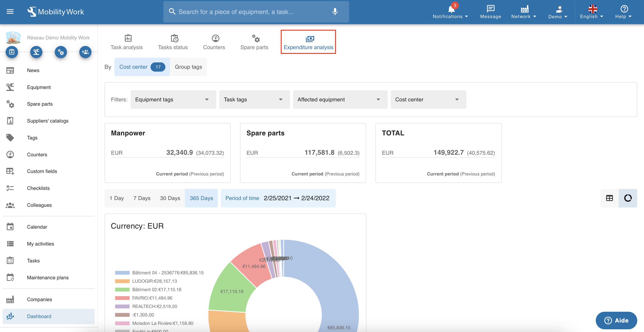
Task: Open the Aide help button
Action: (x=616, y=321)
